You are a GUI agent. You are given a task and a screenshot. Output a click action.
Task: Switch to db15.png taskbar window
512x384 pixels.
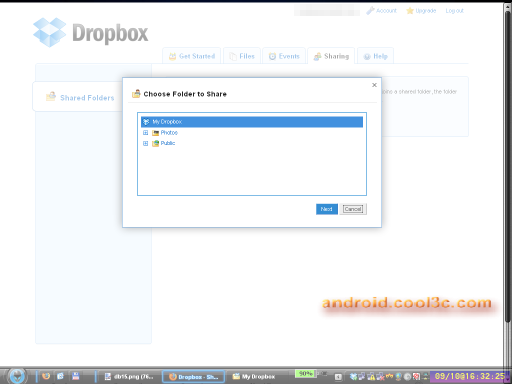pyautogui.click(x=129, y=377)
